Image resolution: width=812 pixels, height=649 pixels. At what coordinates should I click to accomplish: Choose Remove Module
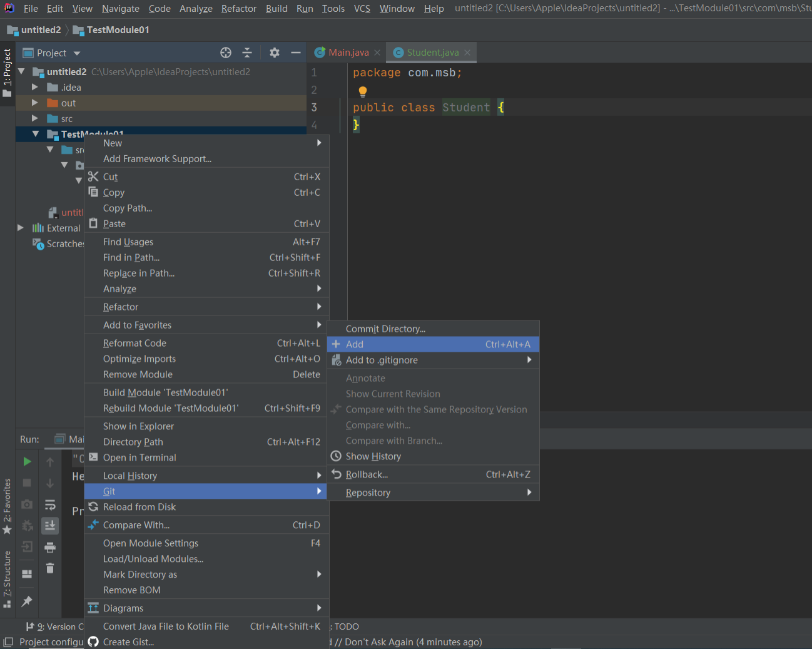pyautogui.click(x=206, y=374)
